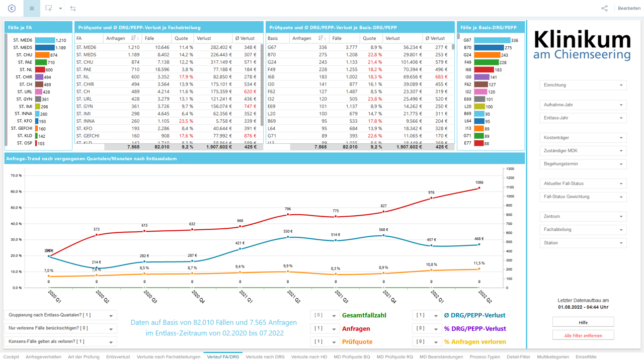Open the Detail-Filter tab
Image resolution: width=644 pixels, height=362 pixels.
click(x=518, y=357)
